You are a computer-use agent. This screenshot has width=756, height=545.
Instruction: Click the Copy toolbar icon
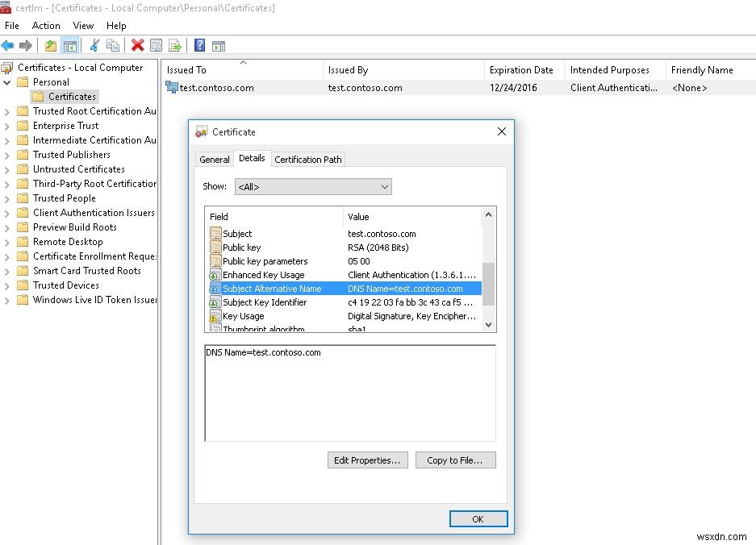coord(114,45)
